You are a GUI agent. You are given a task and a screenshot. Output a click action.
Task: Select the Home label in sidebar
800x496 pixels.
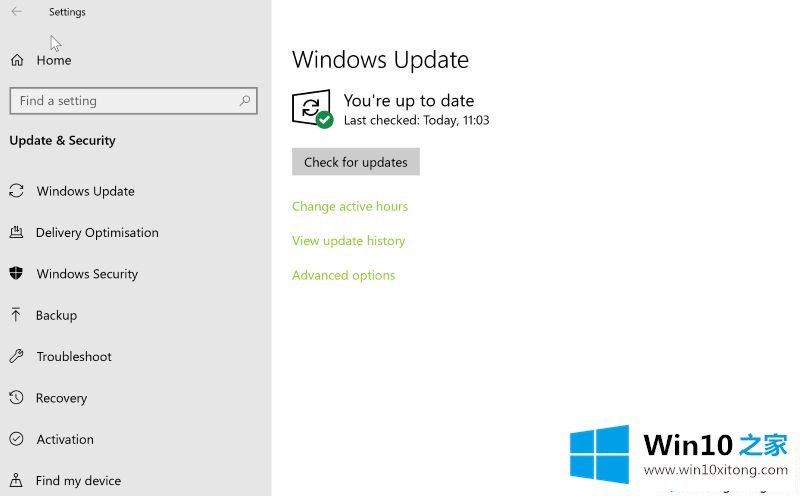tap(54, 60)
